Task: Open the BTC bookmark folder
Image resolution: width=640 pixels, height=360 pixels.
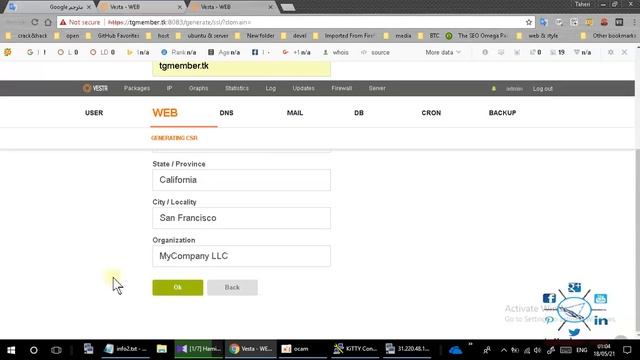Action: tap(430, 36)
